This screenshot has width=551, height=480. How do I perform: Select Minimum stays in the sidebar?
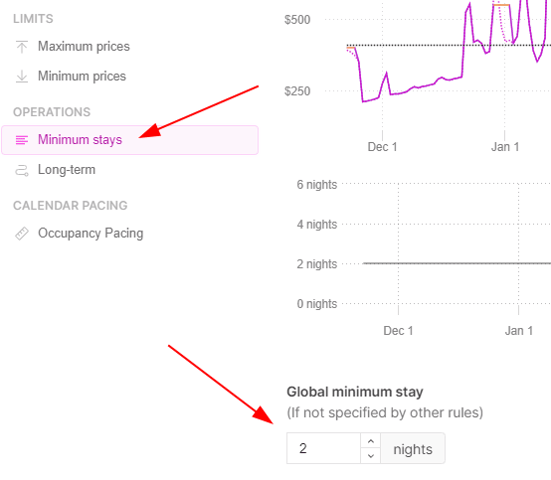tap(130, 140)
